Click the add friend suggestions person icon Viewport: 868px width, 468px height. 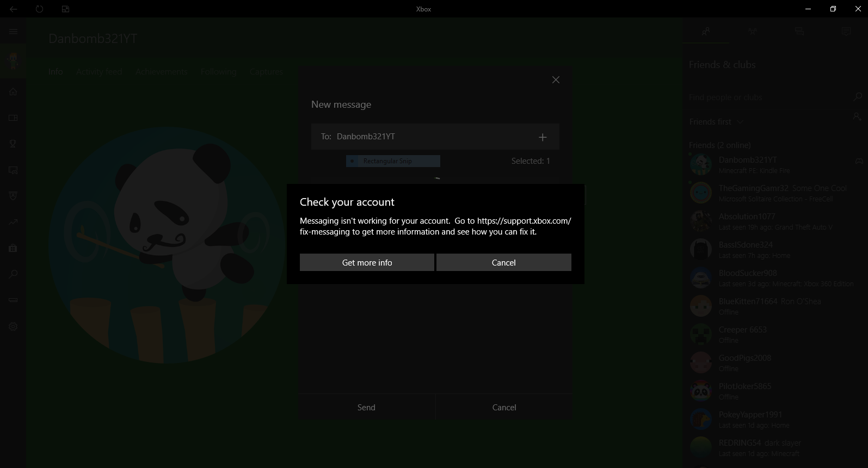(x=857, y=117)
